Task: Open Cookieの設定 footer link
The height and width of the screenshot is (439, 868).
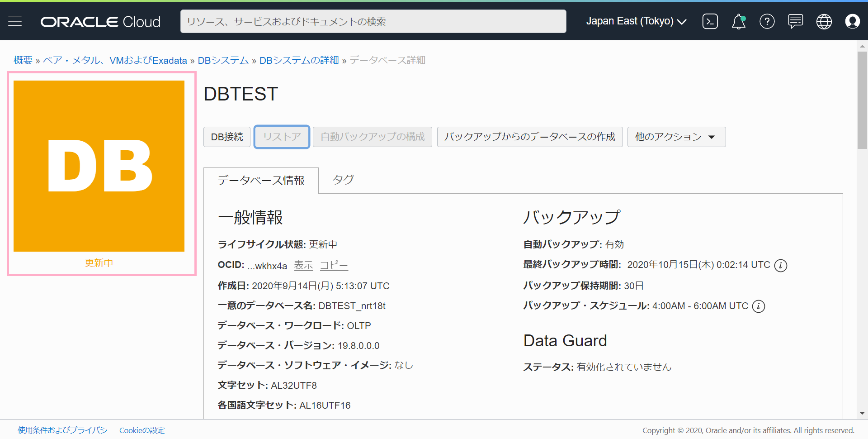Action: (x=142, y=430)
